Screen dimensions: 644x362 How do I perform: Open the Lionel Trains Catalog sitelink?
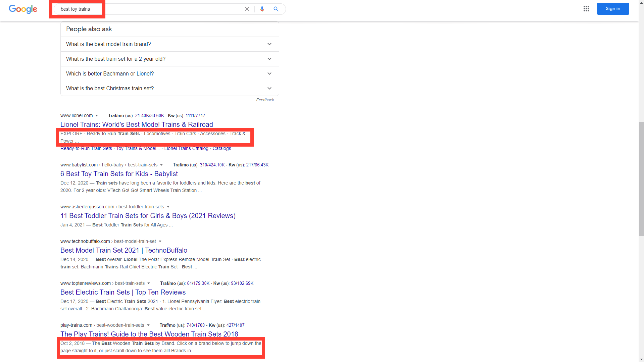coord(186,148)
